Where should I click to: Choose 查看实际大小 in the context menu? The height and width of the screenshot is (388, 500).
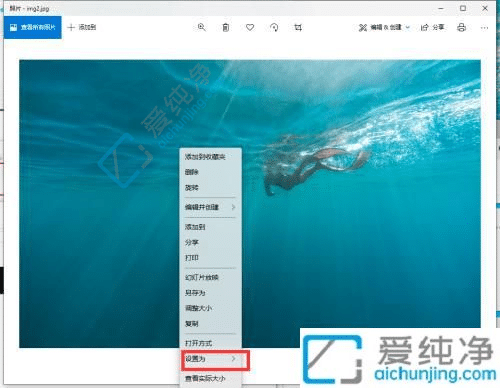211,379
